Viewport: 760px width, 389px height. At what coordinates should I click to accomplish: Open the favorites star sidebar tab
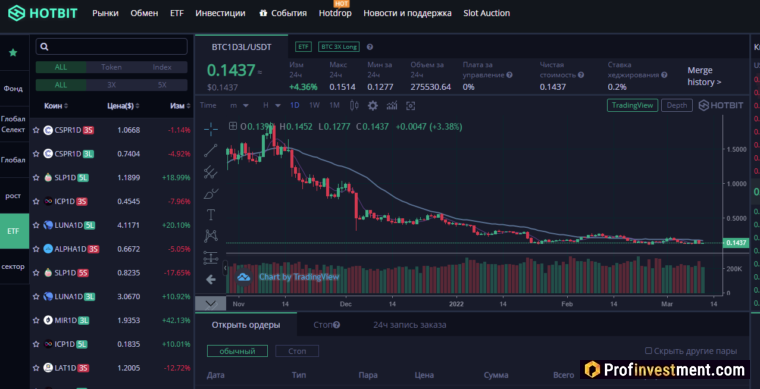tap(13, 52)
